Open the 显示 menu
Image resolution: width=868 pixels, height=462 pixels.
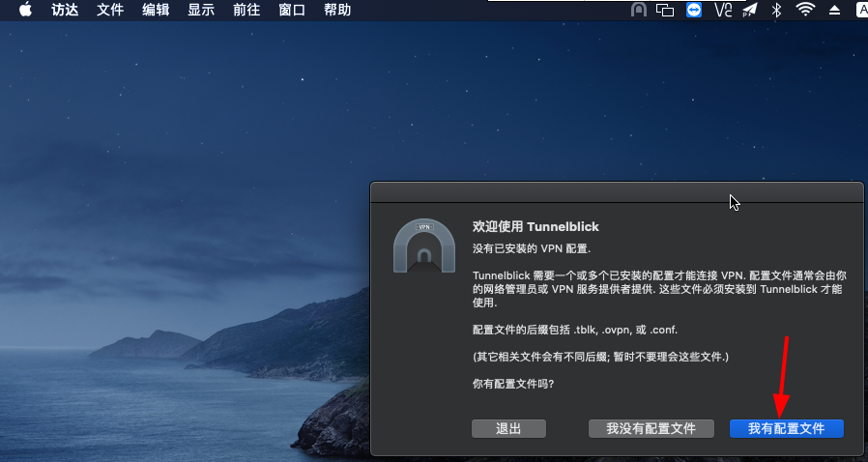201,10
